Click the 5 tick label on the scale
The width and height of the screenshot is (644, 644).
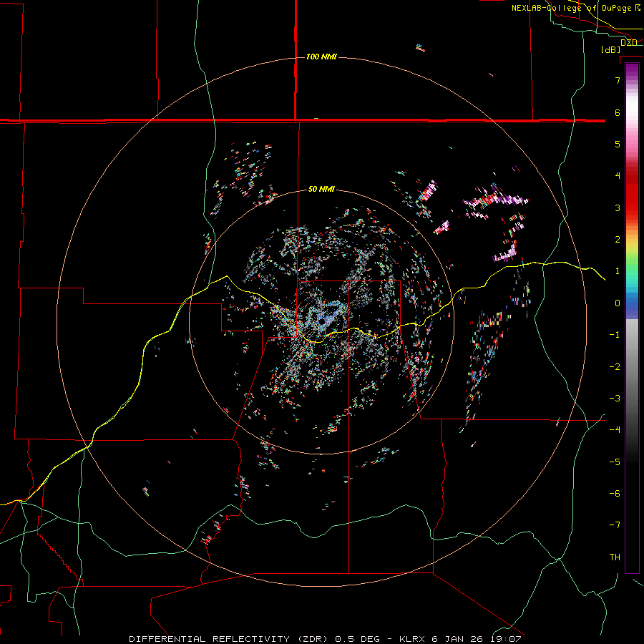(618, 144)
